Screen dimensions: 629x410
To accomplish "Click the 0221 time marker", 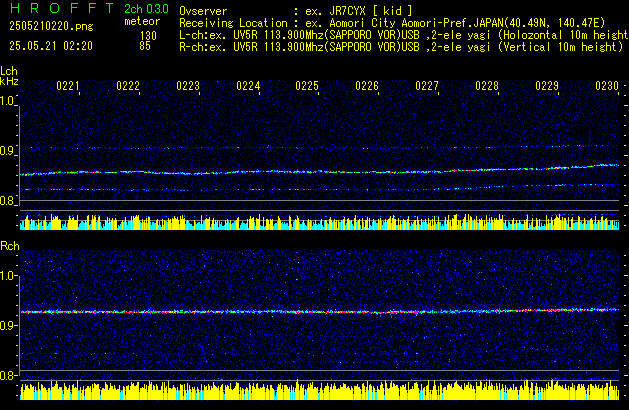I will click(x=68, y=86).
